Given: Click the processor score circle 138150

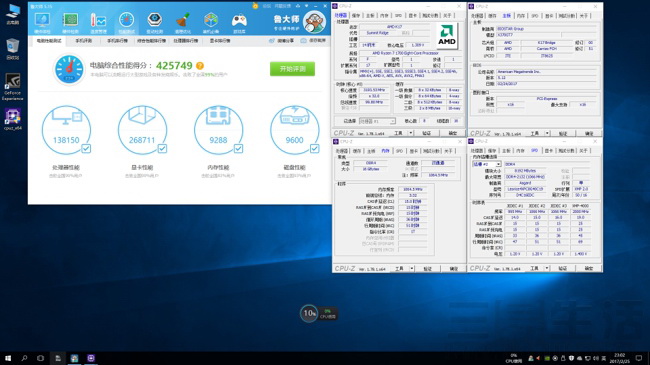Looking at the screenshot, I should 66,130.
